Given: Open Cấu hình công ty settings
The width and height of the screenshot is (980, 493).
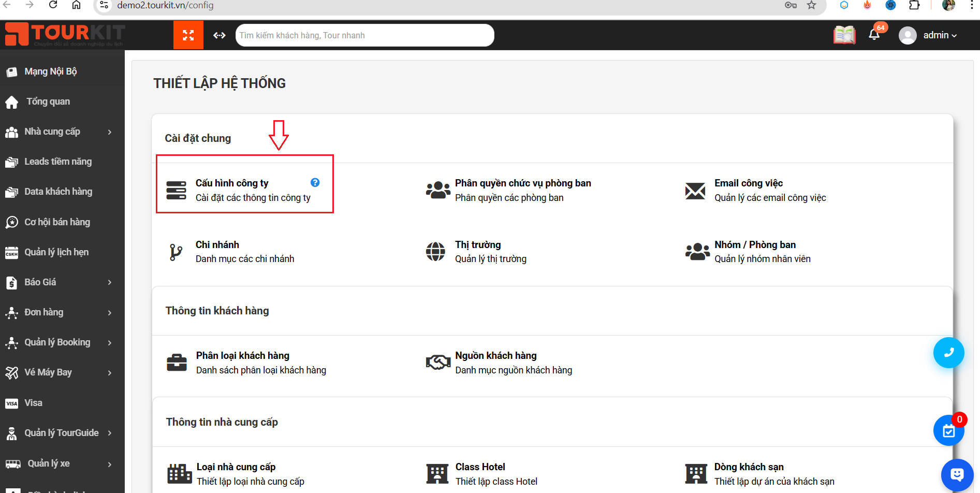Looking at the screenshot, I should (232, 183).
